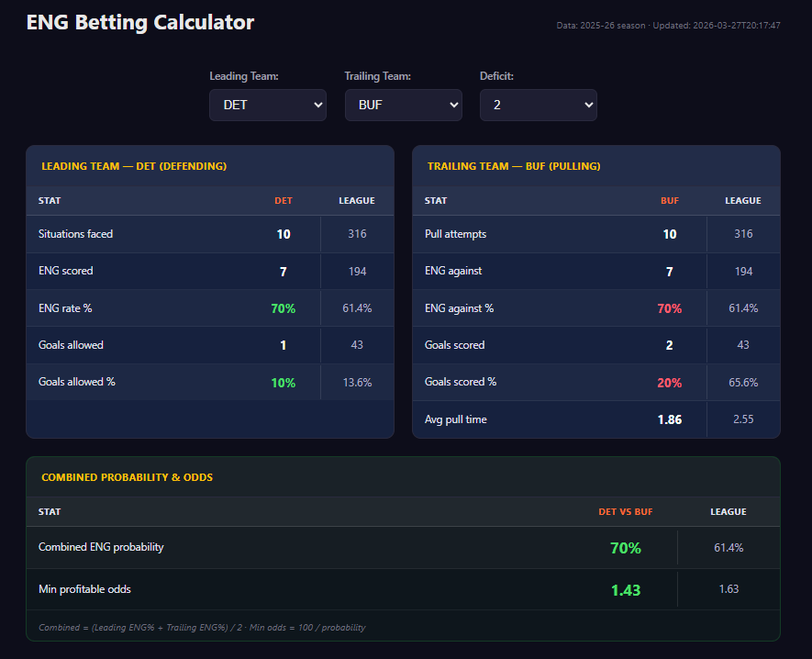812x659 pixels.
Task: Click the league 13.6% goals allowed value
Action: click(357, 383)
